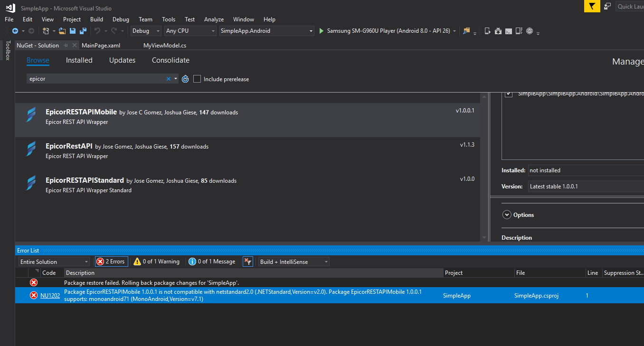Open the File menu
The width and height of the screenshot is (644, 346).
(x=9, y=19)
